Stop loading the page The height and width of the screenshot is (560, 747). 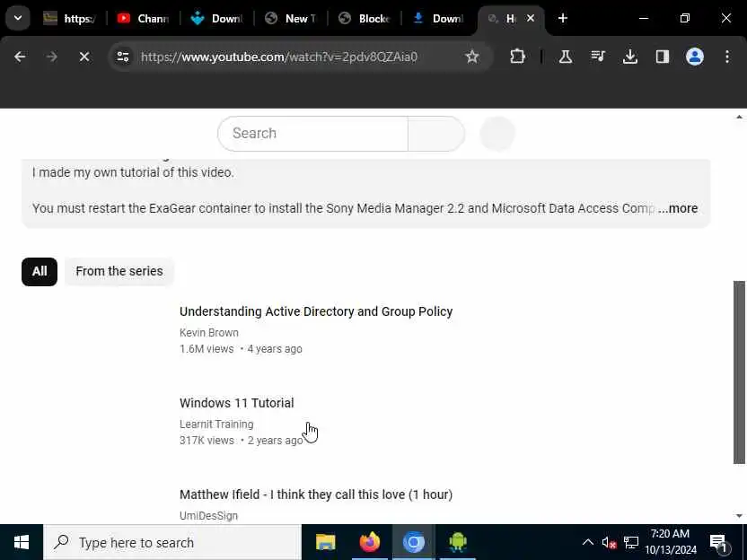[x=84, y=57]
